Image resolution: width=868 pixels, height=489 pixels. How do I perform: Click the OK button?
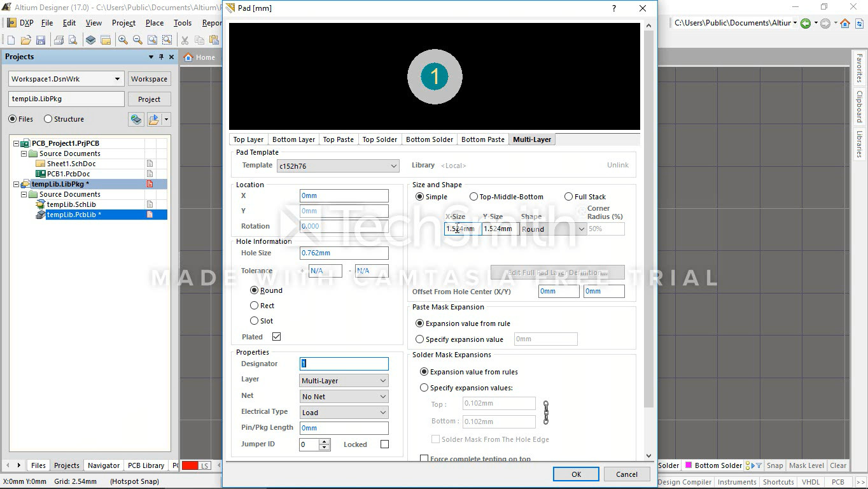click(576, 474)
